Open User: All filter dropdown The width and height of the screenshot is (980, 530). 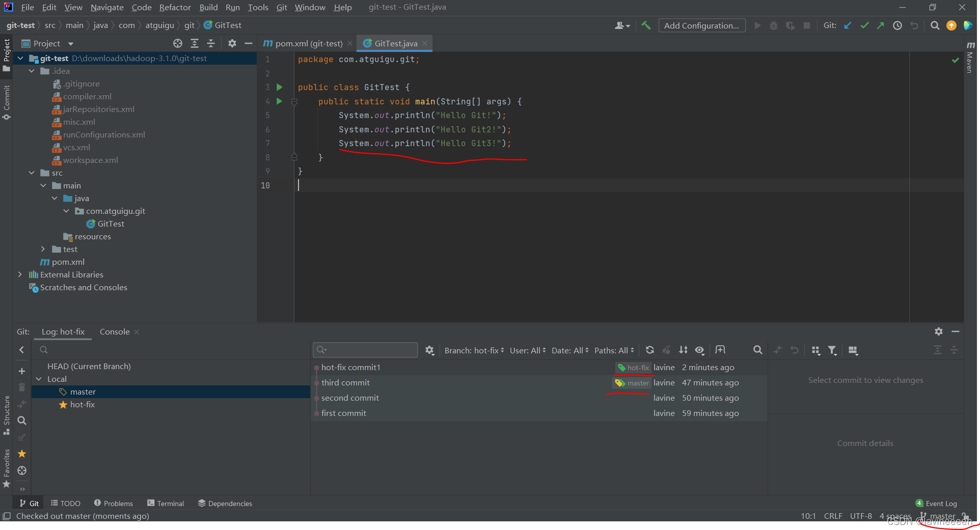528,350
